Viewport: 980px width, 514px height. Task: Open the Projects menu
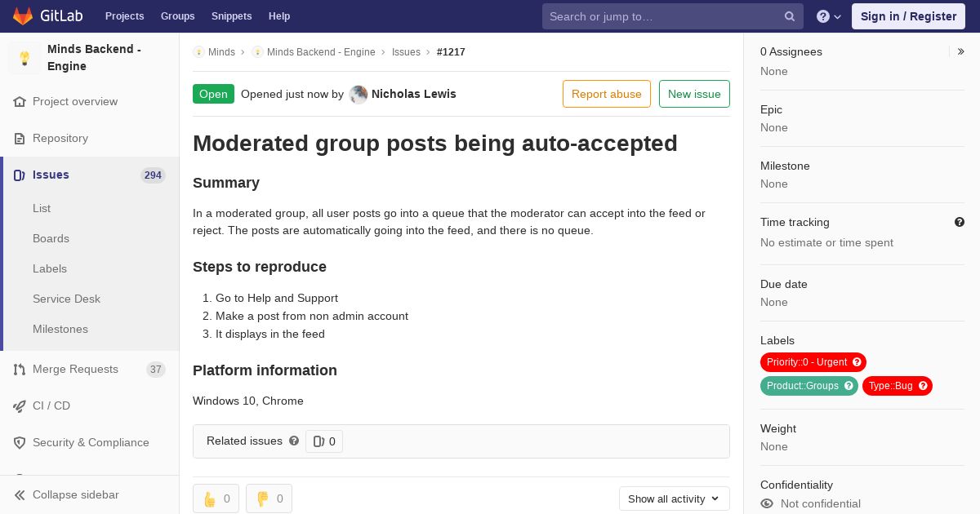click(x=124, y=16)
